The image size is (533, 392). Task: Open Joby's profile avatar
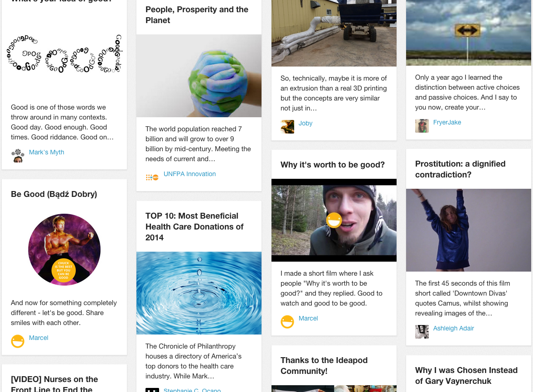[x=287, y=127]
